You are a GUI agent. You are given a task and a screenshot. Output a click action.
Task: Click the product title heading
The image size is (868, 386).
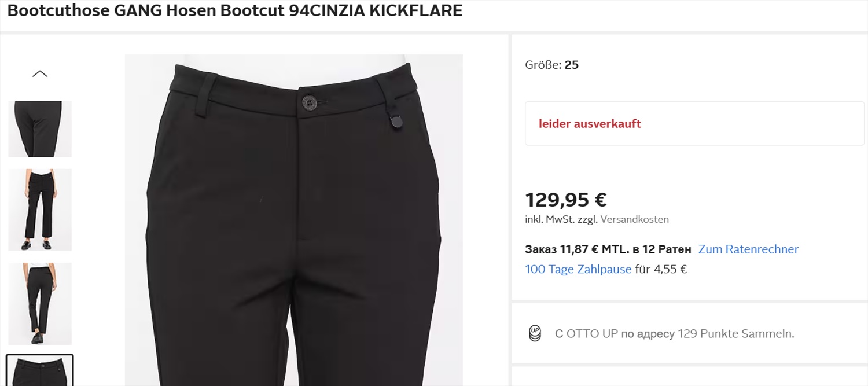(x=234, y=11)
